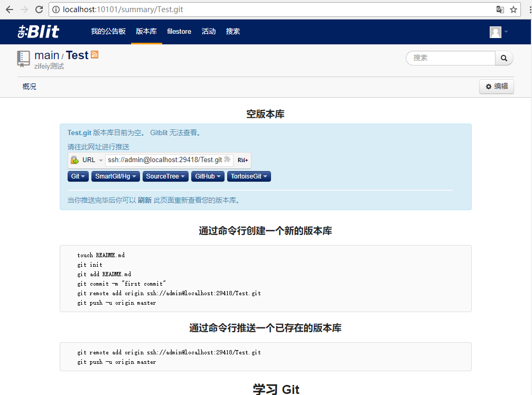532x395 pixels.
Task: Click the translate page icon
Action: click(500, 10)
